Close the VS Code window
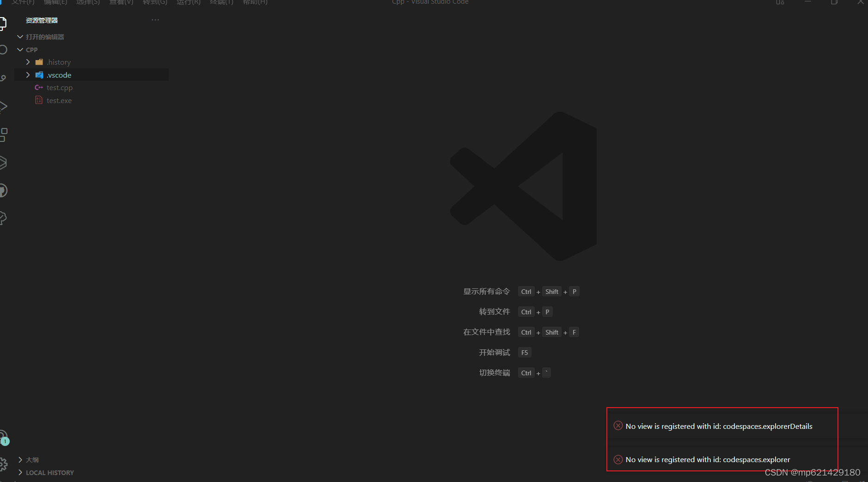 click(860, 2)
